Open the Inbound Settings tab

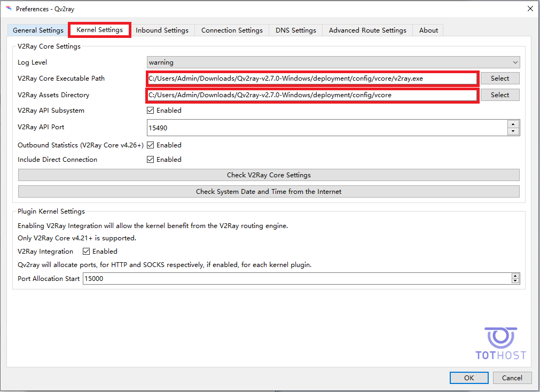pyautogui.click(x=162, y=30)
